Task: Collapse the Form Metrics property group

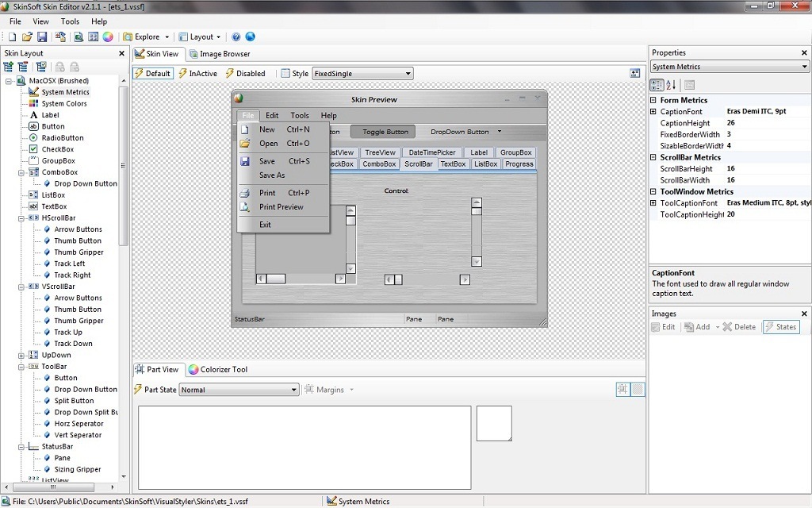Action: coord(653,100)
